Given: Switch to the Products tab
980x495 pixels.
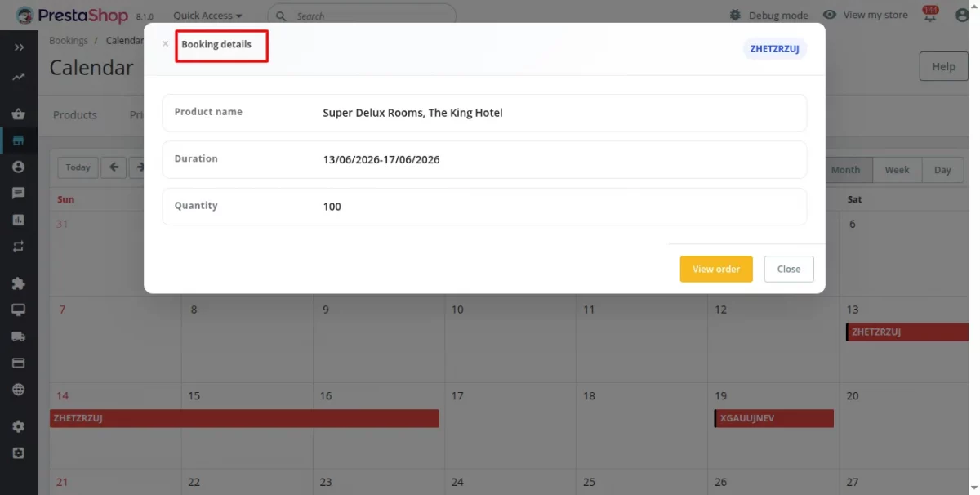Looking at the screenshot, I should 75,115.
